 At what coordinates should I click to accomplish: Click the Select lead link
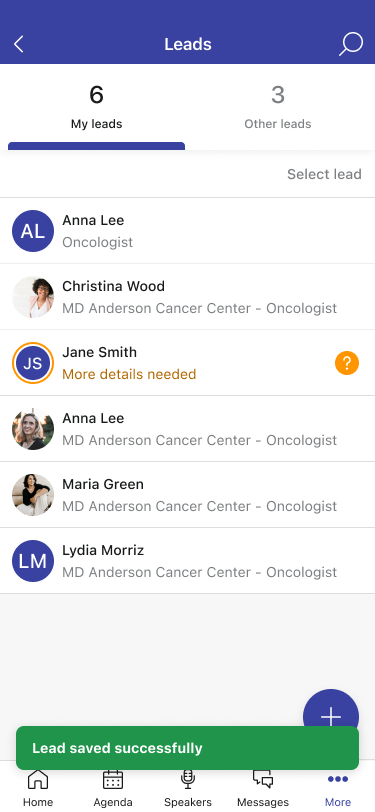click(x=324, y=174)
